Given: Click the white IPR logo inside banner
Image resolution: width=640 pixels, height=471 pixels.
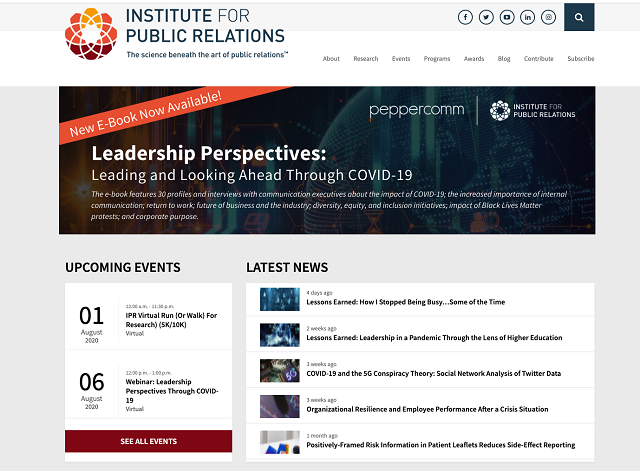Looking at the screenshot, I should [533, 111].
